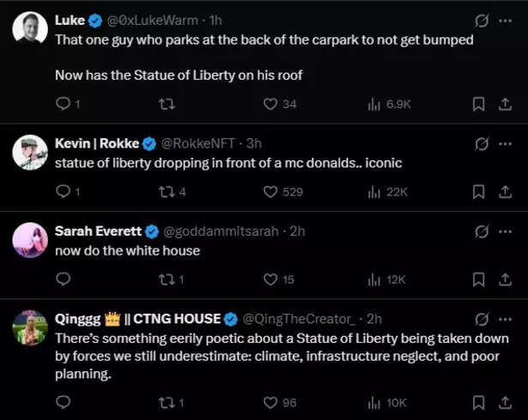Bookmark Luke's tweet
Image resolution: width=528 pixels, height=420 pixels.
click(x=479, y=104)
